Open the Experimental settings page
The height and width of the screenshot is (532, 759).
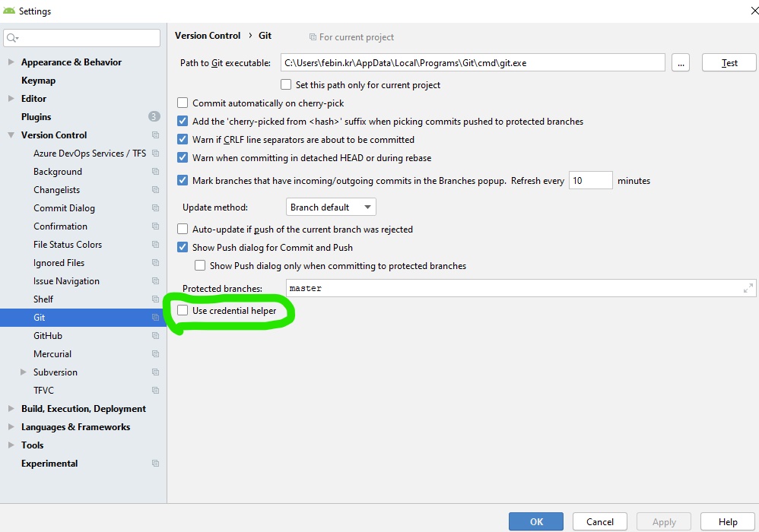49,464
